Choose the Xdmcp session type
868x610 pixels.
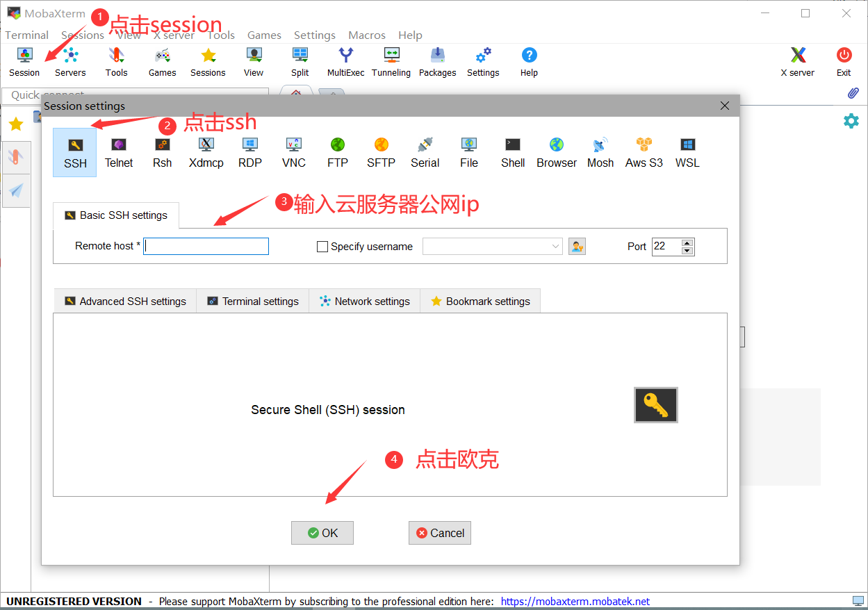pyautogui.click(x=206, y=152)
